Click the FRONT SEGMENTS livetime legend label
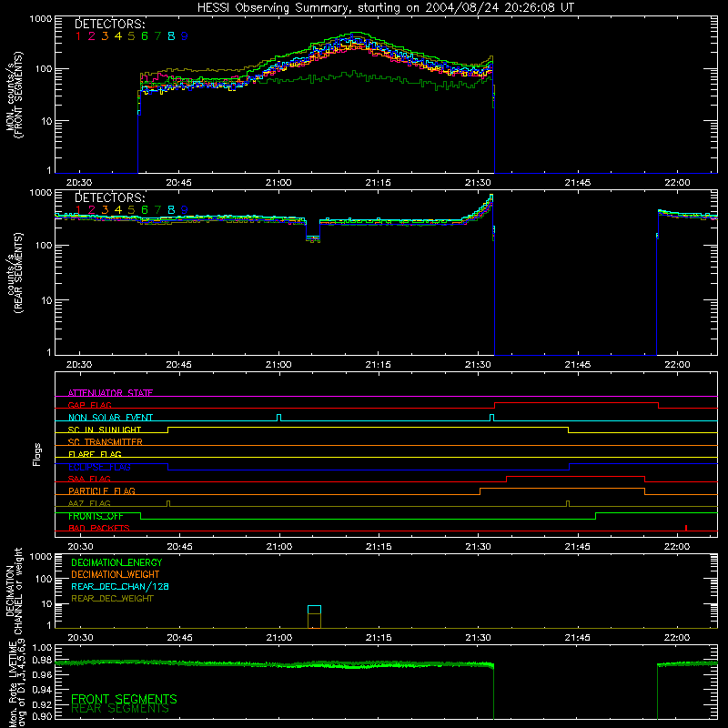 [x=124, y=699]
